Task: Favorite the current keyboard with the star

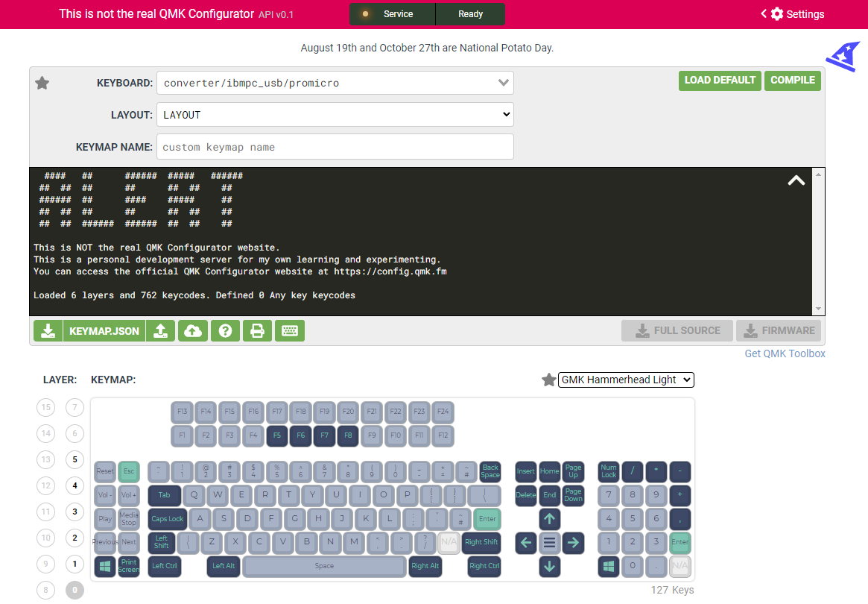Action: (42, 83)
